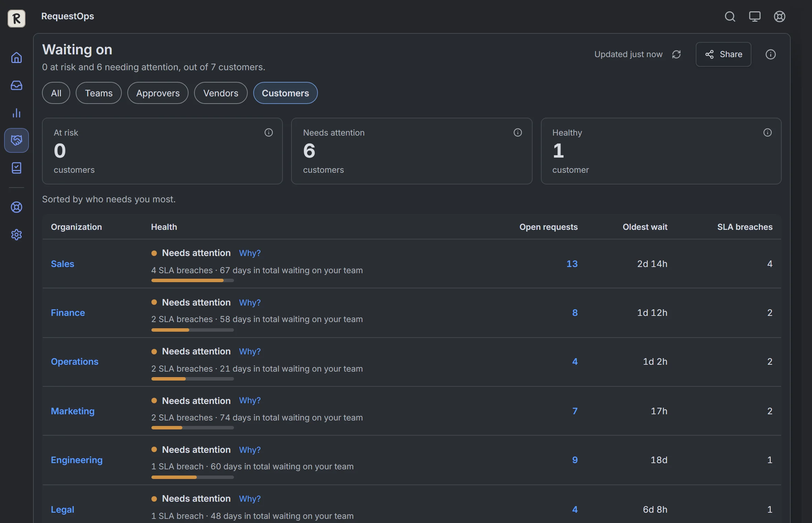Open Finance 8 open requests
The image size is (812, 523).
(x=575, y=313)
